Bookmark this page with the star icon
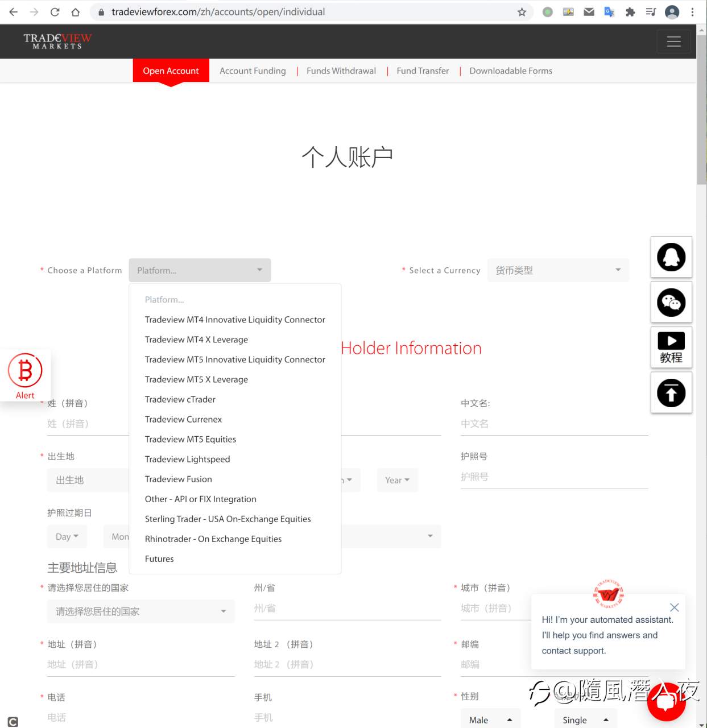 [522, 12]
